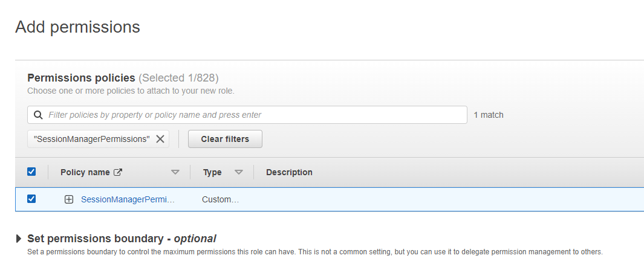Open the external link icon beside Policy name
The width and height of the screenshot is (644, 267).
[118, 172]
